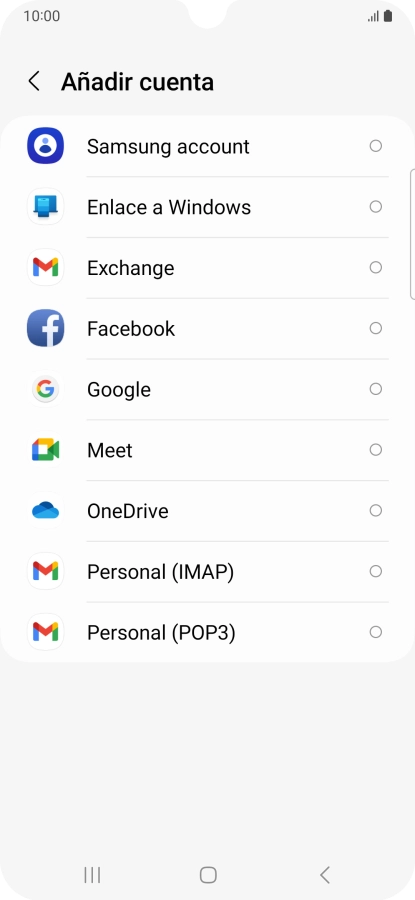This screenshot has width=415, height=900.
Task: Select the Google radio button
Action: 376,389
